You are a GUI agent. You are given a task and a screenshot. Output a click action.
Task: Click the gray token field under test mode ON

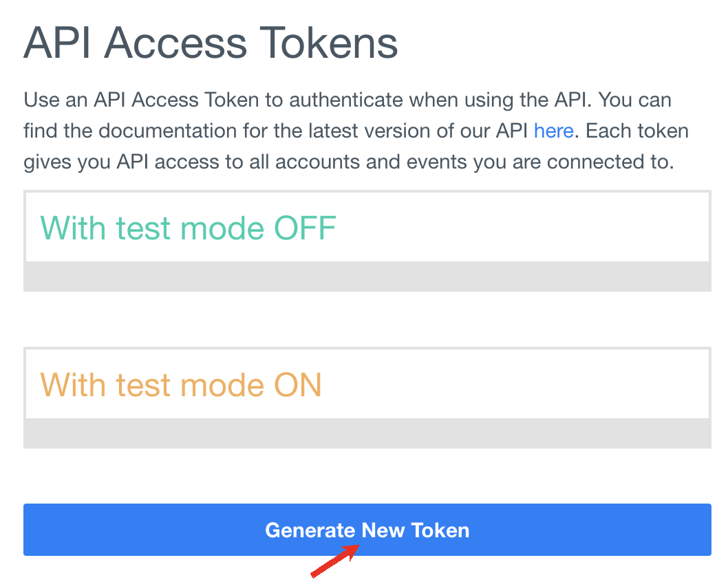pos(367,433)
